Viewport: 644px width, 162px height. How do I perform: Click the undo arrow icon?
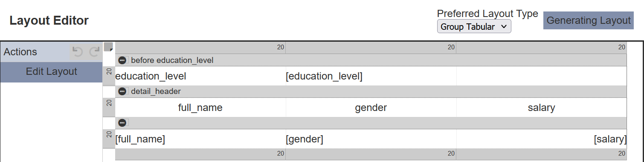pyautogui.click(x=77, y=52)
